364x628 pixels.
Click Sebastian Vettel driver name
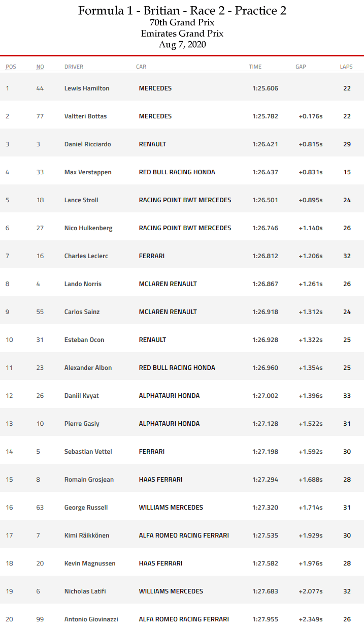pyautogui.click(x=88, y=452)
